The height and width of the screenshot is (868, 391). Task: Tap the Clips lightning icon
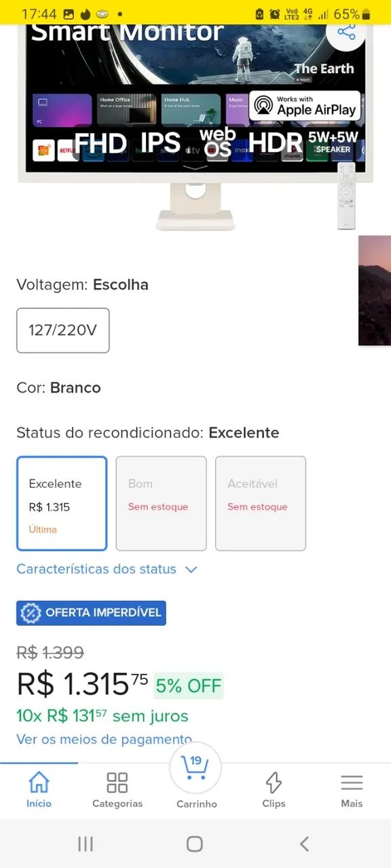tap(274, 781)
